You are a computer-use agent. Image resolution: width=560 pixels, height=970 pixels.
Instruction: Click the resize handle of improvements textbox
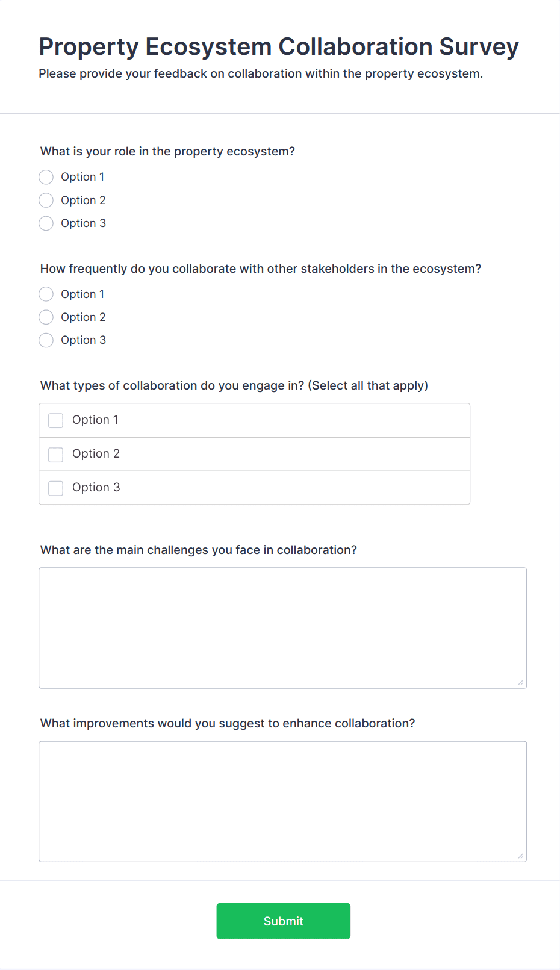pyautogui.click(x=520, y=856)
